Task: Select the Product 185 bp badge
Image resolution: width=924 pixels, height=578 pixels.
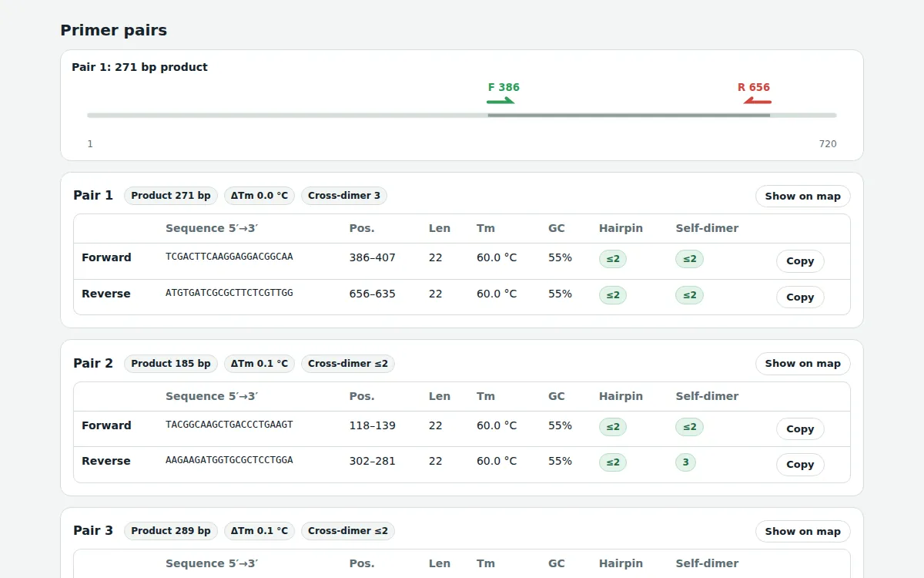Action: pos(171,363)
